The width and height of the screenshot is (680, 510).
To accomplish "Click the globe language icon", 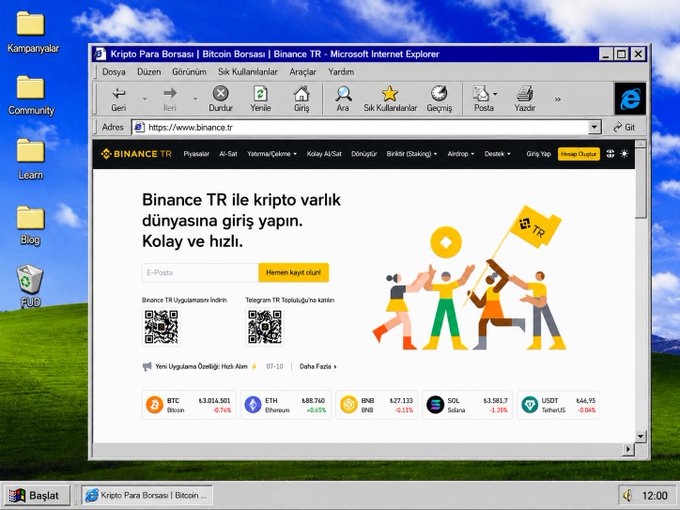I will (x=610, y=154).
